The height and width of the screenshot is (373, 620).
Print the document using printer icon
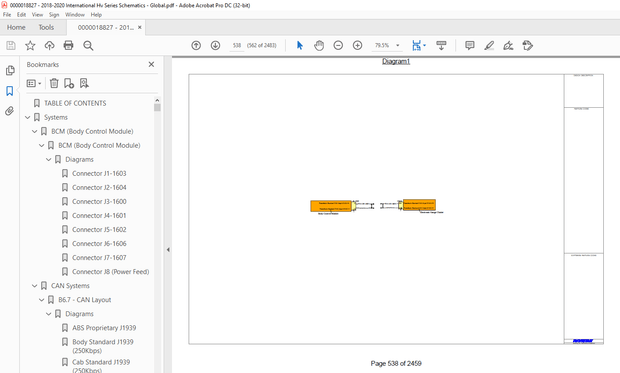click(68, 45)
